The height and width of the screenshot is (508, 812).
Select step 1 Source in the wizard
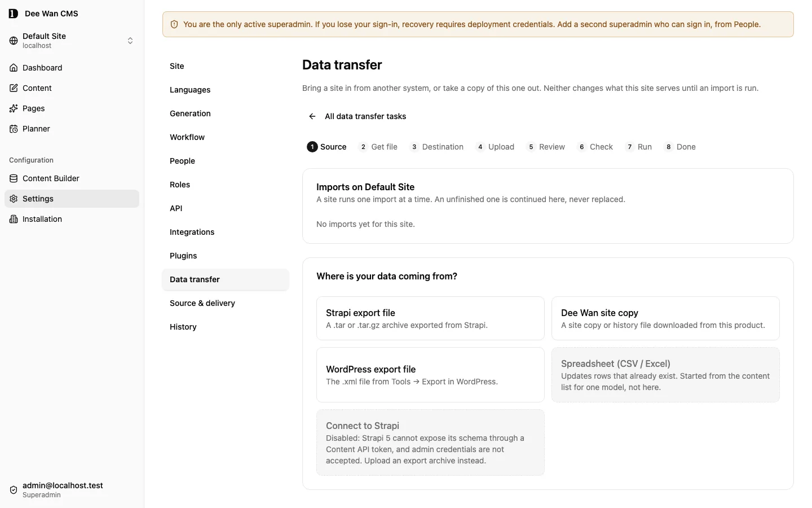click(x=326, y=147)
